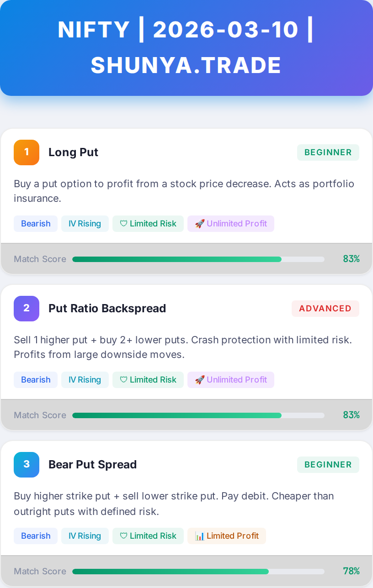Click the blue number 3 rank icon
This screenshot has height=588, width=373.
27,464
